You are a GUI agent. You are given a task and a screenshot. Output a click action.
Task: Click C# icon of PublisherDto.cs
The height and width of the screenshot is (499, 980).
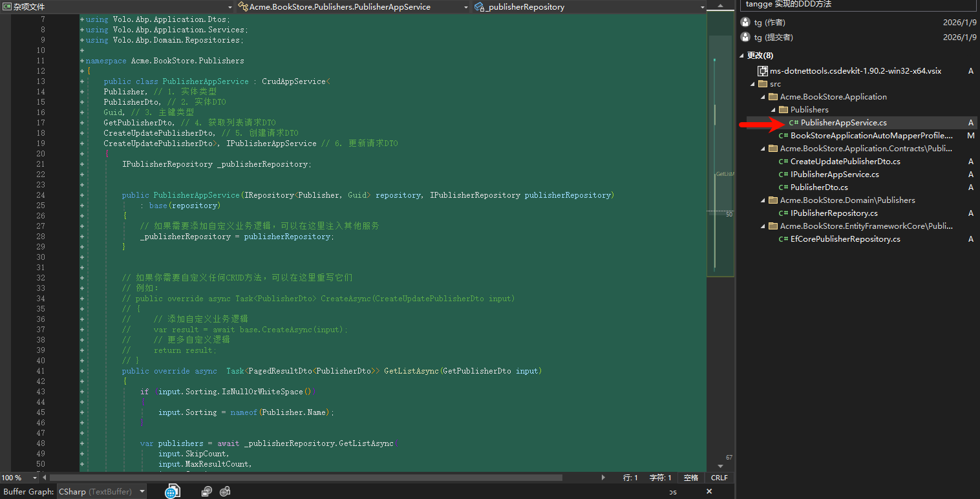tap(783, 187)
